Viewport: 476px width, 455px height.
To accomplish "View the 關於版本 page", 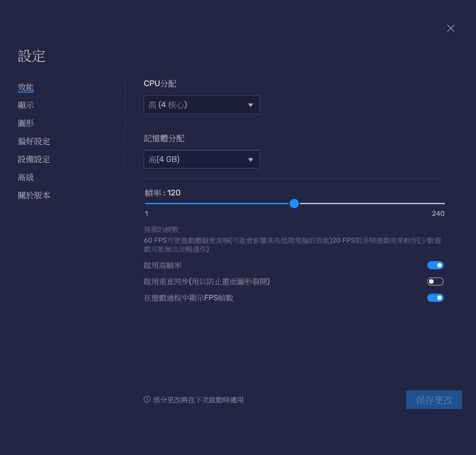I will [33, 196].
